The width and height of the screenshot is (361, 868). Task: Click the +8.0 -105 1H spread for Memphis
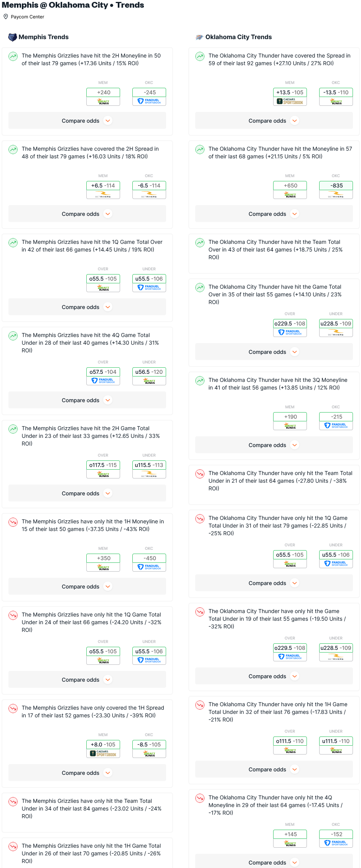pyautogui.click(x=103, y=745)
